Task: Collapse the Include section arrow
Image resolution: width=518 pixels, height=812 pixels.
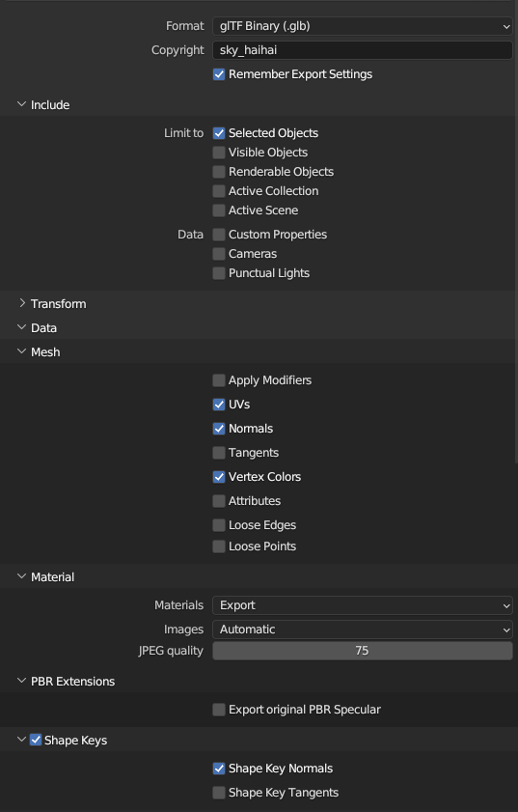Action: tap(22, 104)
